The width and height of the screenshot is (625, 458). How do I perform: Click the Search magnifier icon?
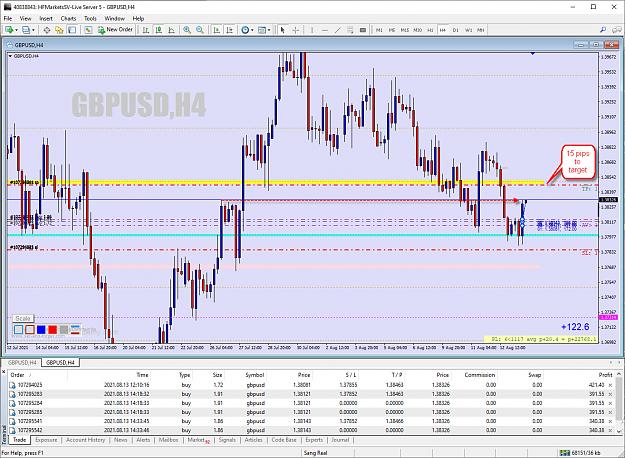click(603, 30)
